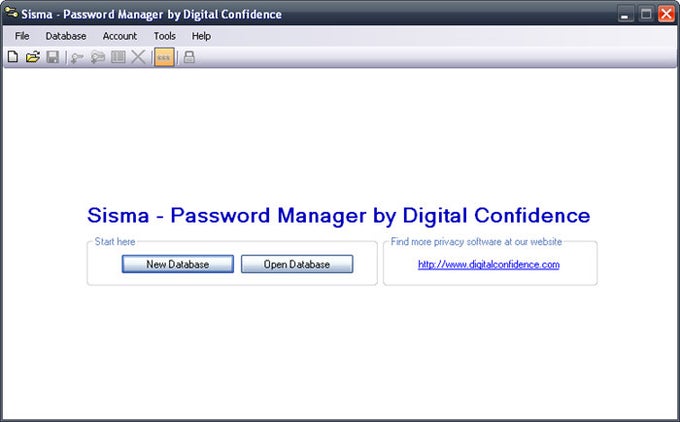Click the Sisma app icon in title bar
680x422 pixels.
11,13
